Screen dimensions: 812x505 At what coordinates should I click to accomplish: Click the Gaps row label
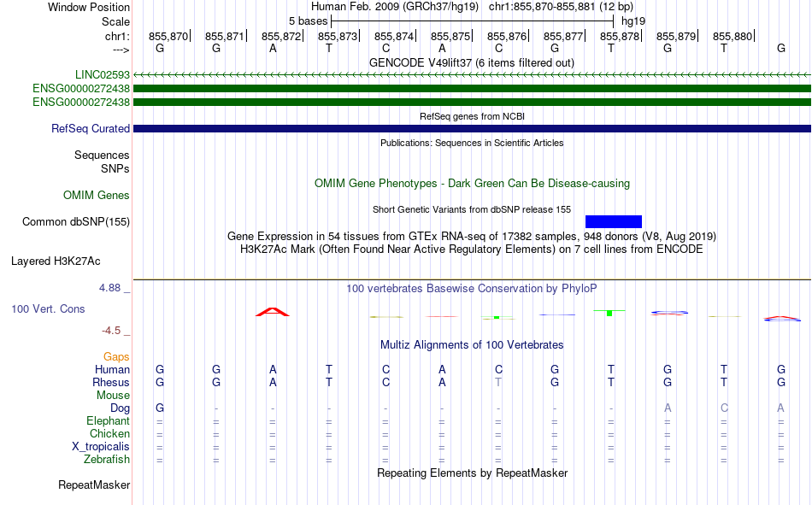pyautogui.click(x=116, y=357)
